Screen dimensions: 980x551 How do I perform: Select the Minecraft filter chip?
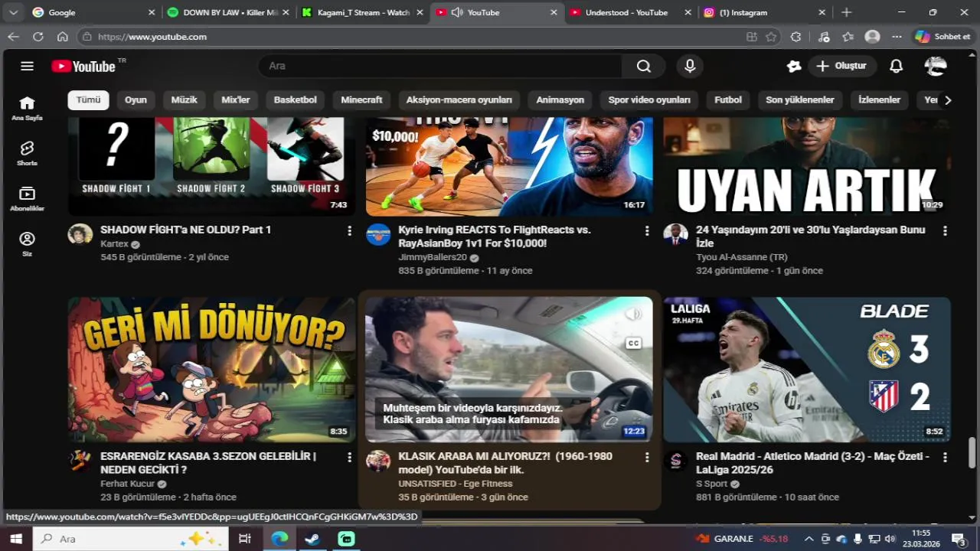tap(361, 100)
